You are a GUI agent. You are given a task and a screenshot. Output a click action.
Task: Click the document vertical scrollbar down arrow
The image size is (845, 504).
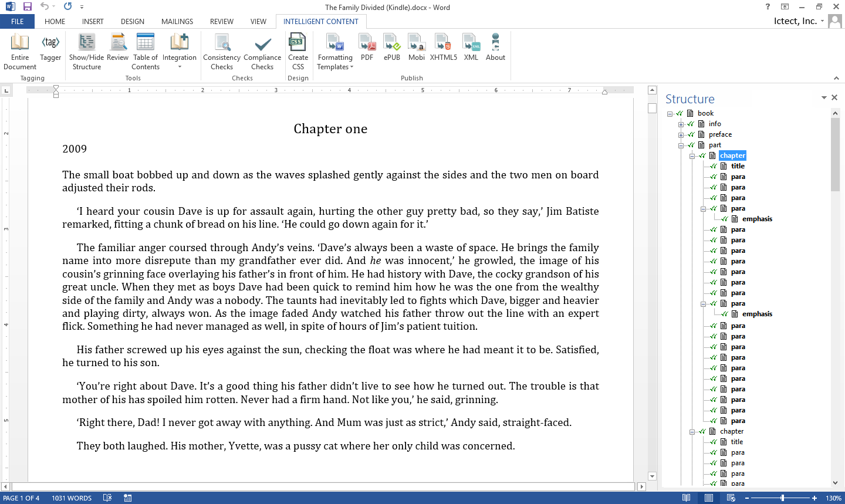652,476
